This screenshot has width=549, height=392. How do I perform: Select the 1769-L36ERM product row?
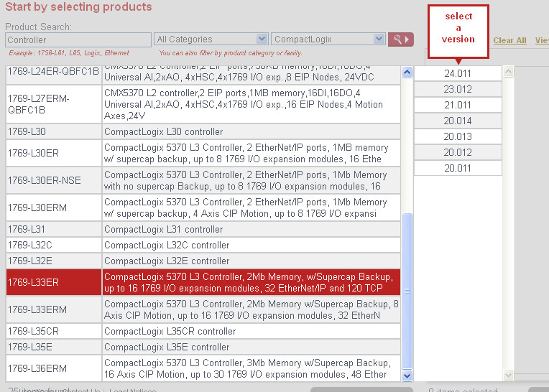click(x=203, y=368)
